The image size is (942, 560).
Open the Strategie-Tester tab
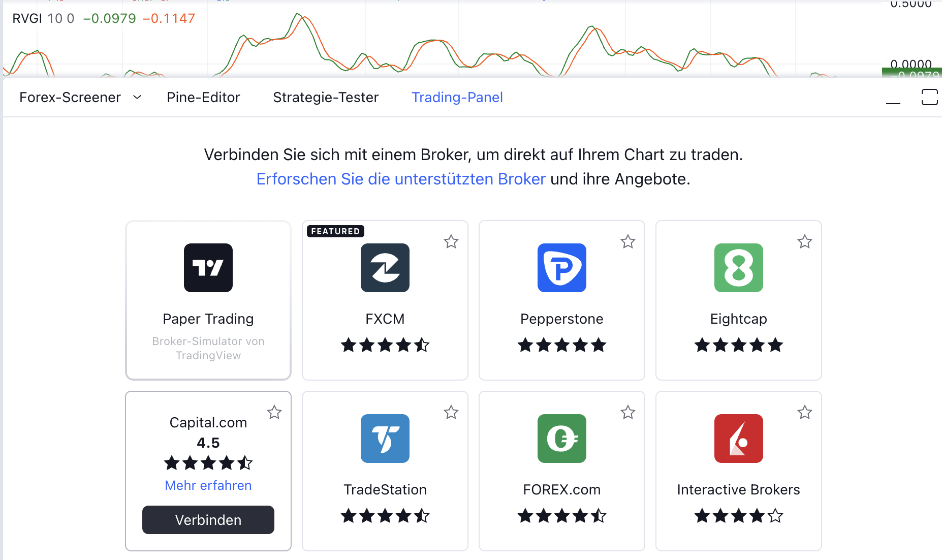click(326, 97)
